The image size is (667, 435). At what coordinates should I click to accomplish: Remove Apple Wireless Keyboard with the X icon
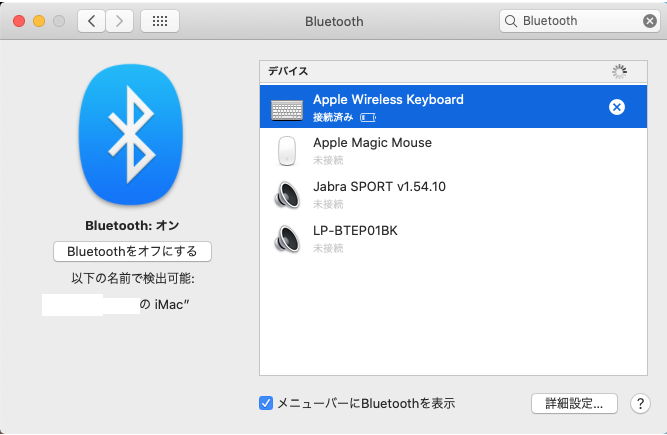(x=617, y=107)
